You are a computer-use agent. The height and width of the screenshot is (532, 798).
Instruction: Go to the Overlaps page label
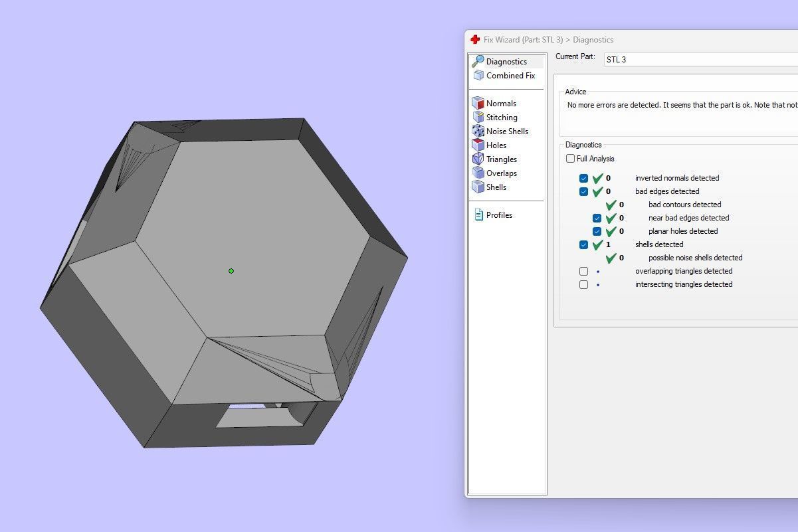tap(502, 173)
